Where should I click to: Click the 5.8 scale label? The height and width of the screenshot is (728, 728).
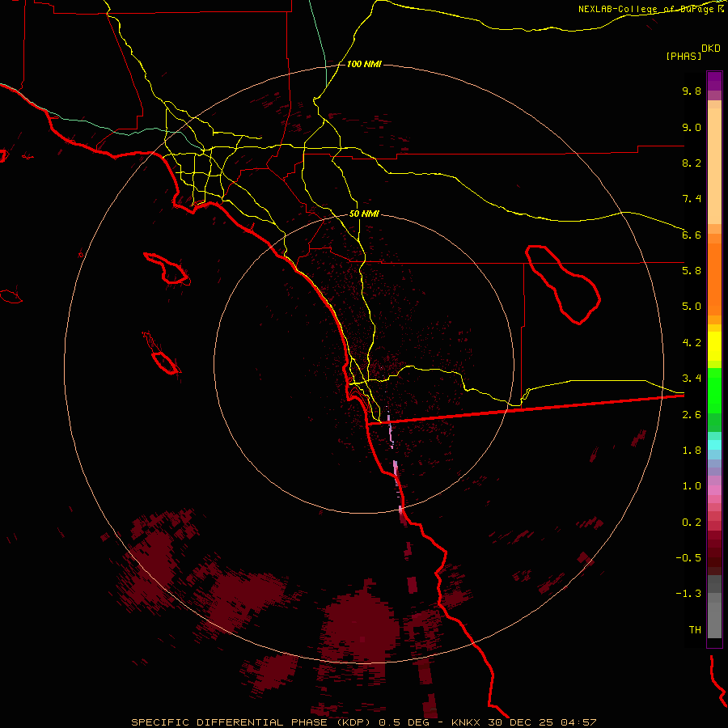point(692,271)
